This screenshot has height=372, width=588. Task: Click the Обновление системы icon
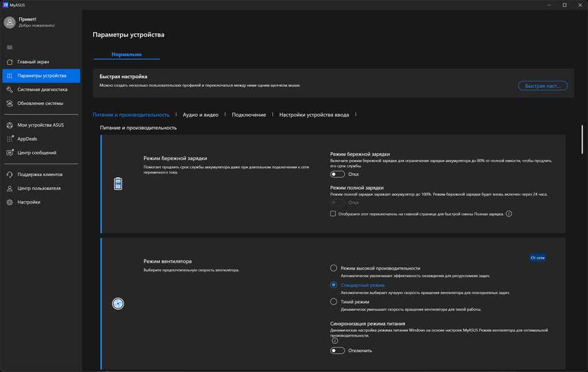(x=10, y=104)
